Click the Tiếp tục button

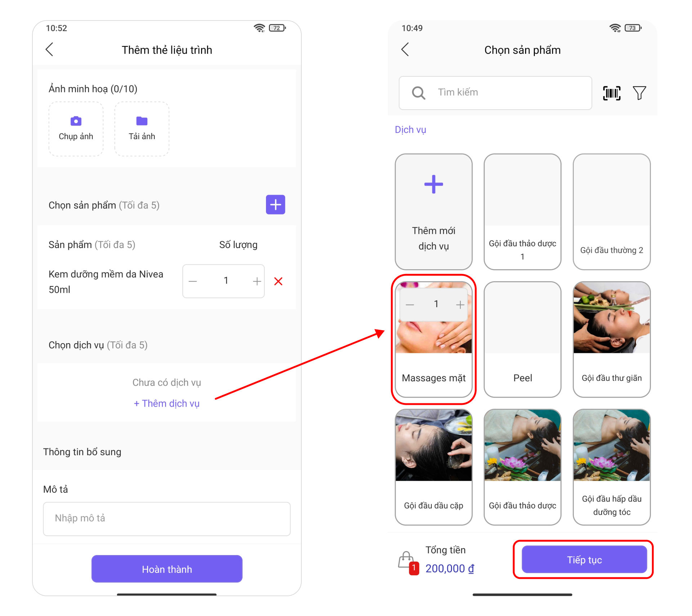[x=584, y=559]
